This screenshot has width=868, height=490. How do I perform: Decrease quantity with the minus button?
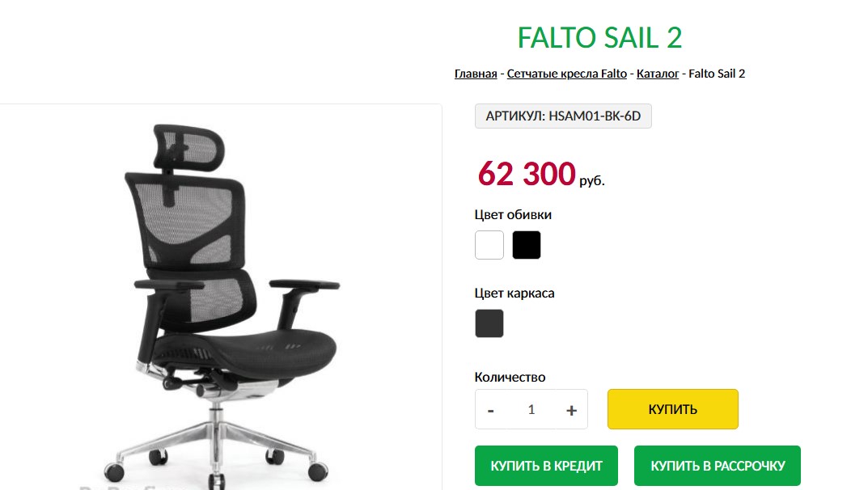click(x=490, y=410)
